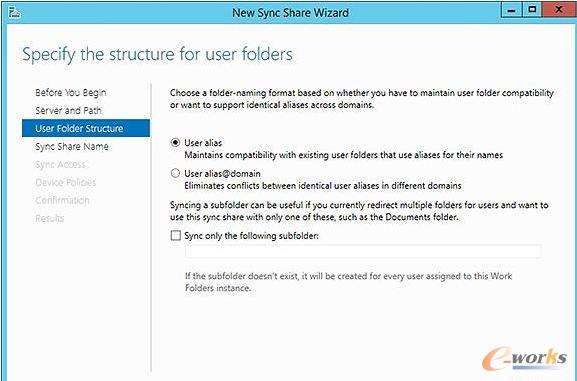Go to the Before You Begin step
This screenshot has height=381, width=577.
click(x=71, y=92)
